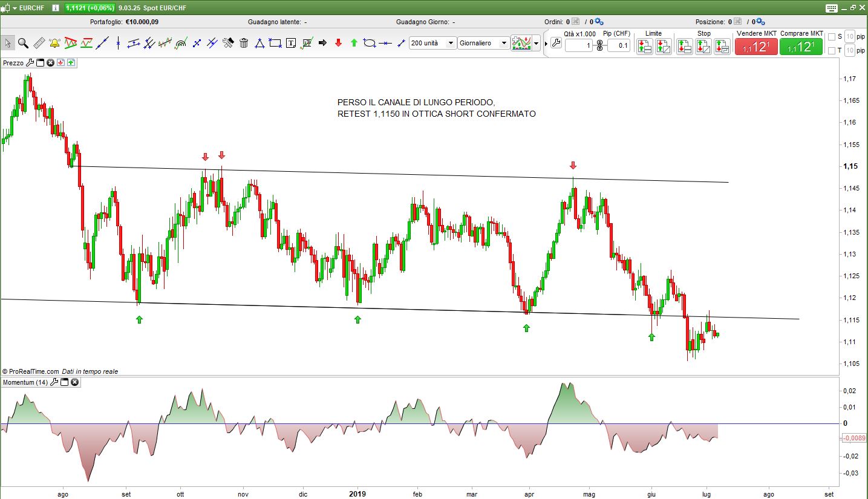This screenshot has width=868, height=499.
Task: Pick the ruler measurement tool
Action: click(x=39, y=43)
